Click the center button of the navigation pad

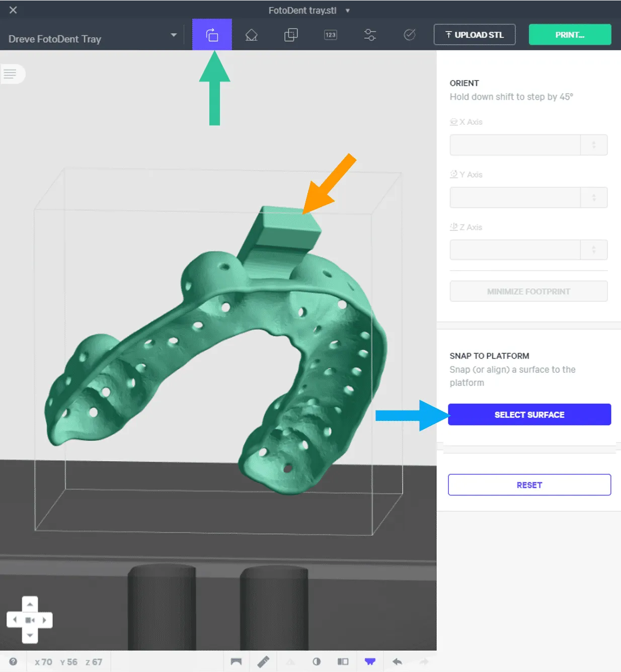[x=30, y=620]
